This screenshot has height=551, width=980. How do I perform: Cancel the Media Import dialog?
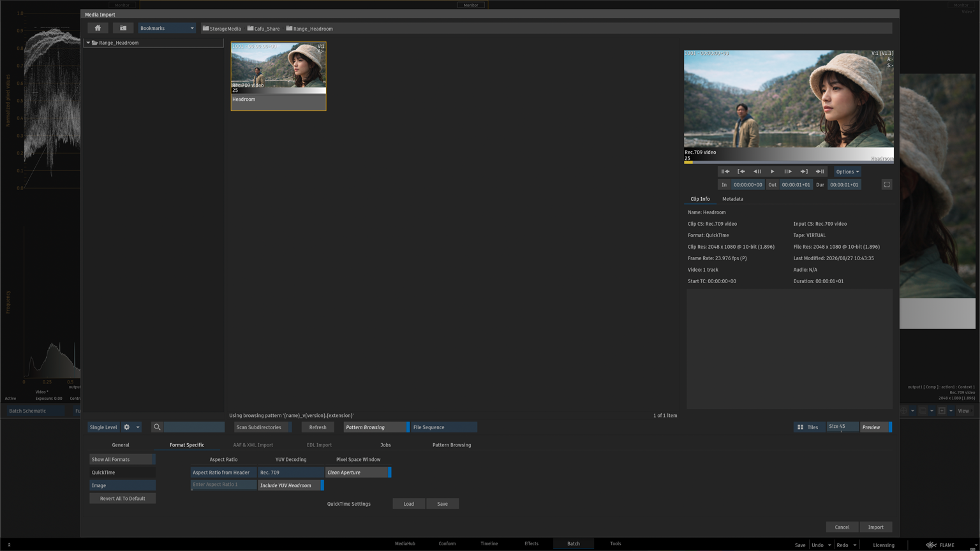pos(842,527)
